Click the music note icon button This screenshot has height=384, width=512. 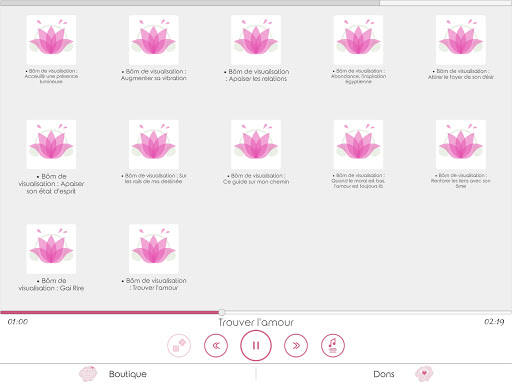pos(333,345)
